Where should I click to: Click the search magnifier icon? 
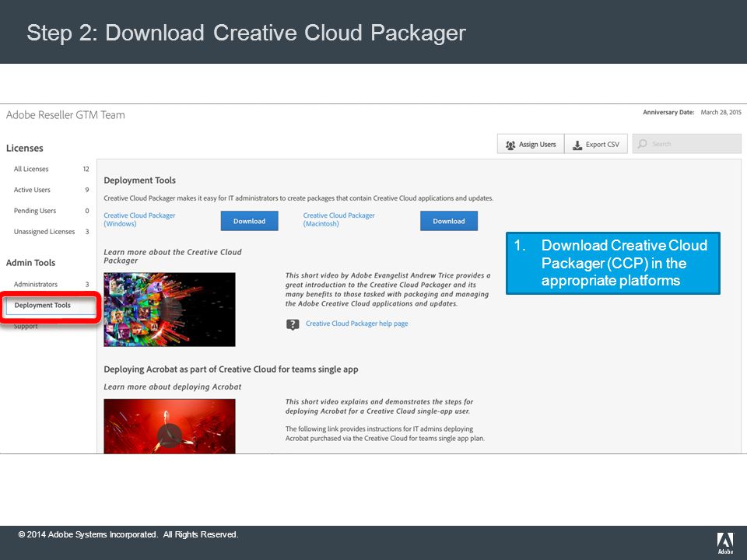point(642,144)
